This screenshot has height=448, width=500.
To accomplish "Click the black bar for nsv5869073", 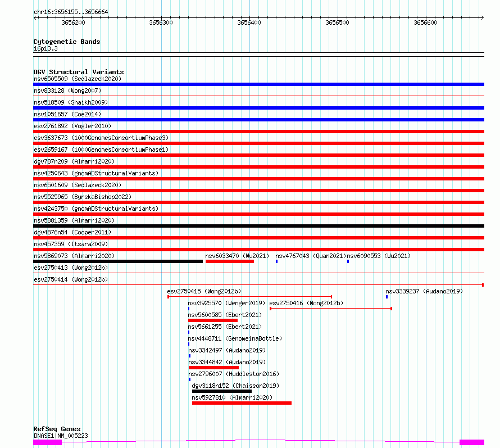I will [x=118, y=261].
